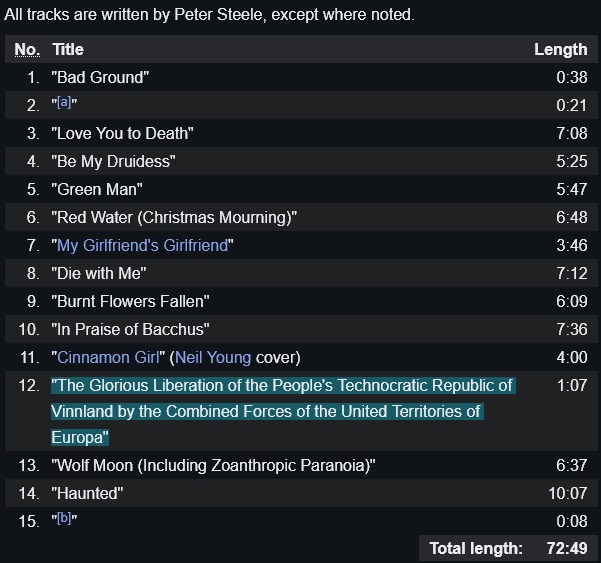Click the Title column header
The width and height of the screenshot is (601, 563).
pyautogui.click(x=68, y=49)
